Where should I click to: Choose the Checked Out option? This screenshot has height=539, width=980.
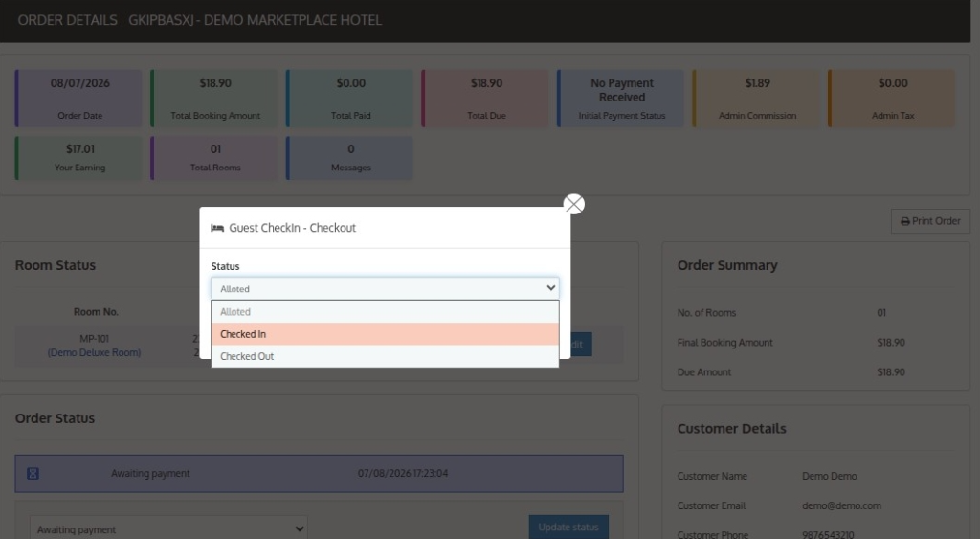pos(385,356)
